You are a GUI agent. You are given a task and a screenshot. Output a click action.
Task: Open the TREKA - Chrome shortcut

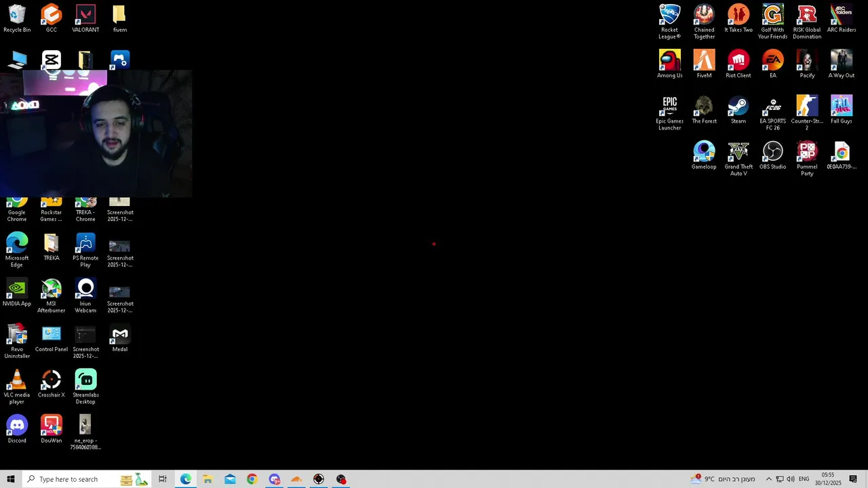(x=85, y=210)
